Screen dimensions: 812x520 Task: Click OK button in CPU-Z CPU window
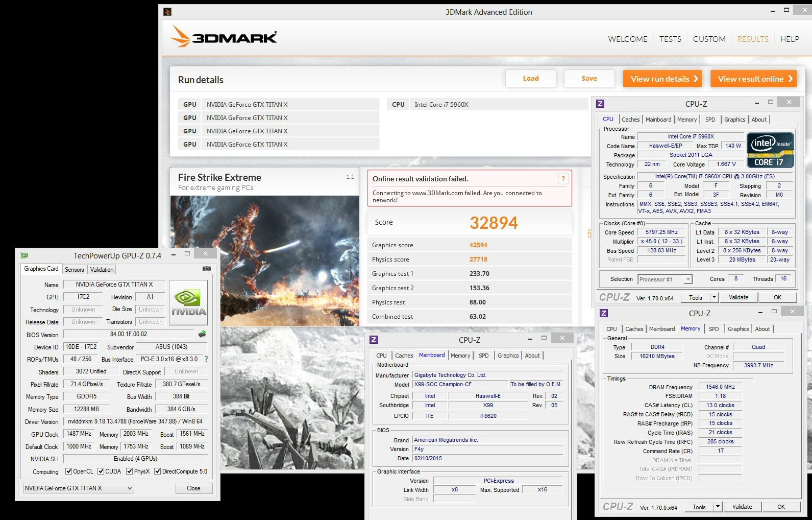[x=777, y=297]
